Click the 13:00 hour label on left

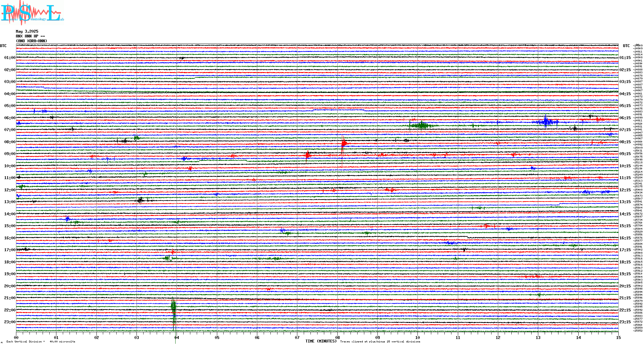[x=10, y=202]
